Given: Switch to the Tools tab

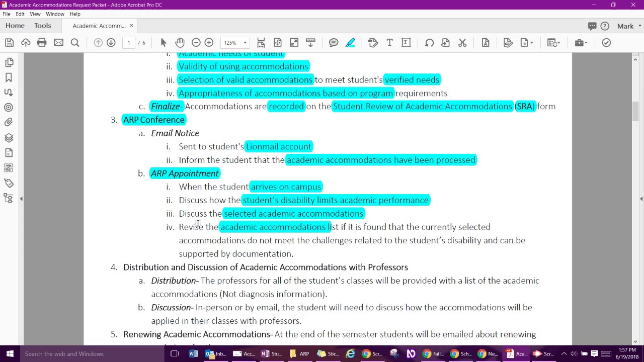Looking at the screenshot, I should point(43,26).
